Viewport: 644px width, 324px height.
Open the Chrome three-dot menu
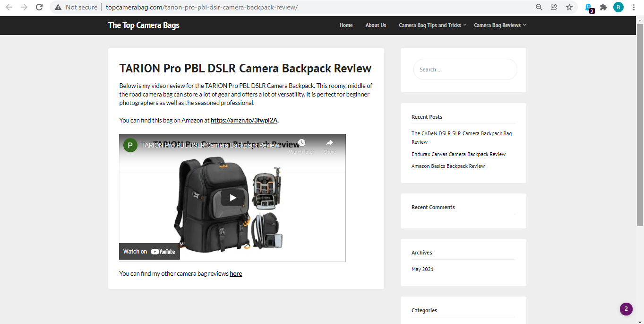[x=634, y=7]
